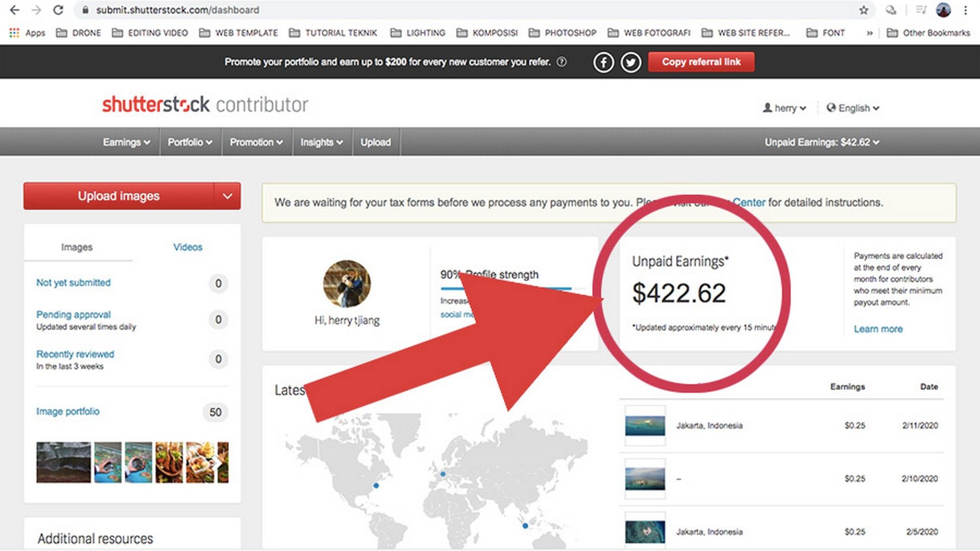
Task: Open the Portfolio menu
Action: [x=190, y=142]
